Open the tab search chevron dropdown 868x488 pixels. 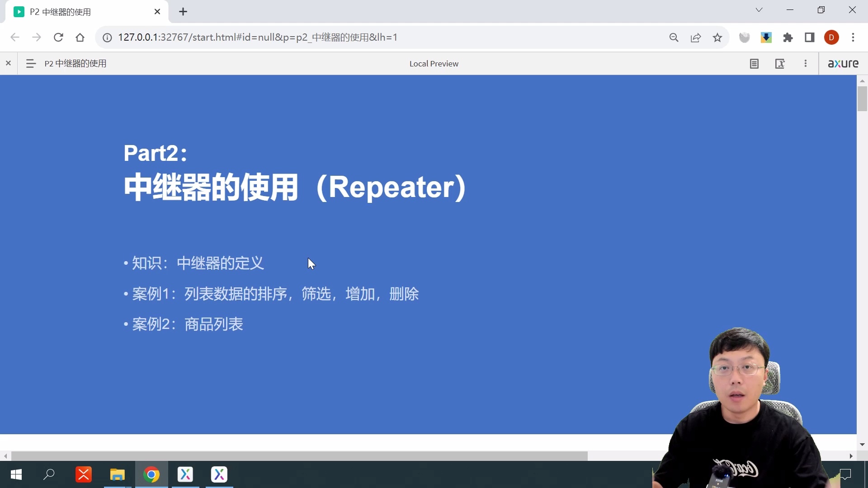pos(759,9)
